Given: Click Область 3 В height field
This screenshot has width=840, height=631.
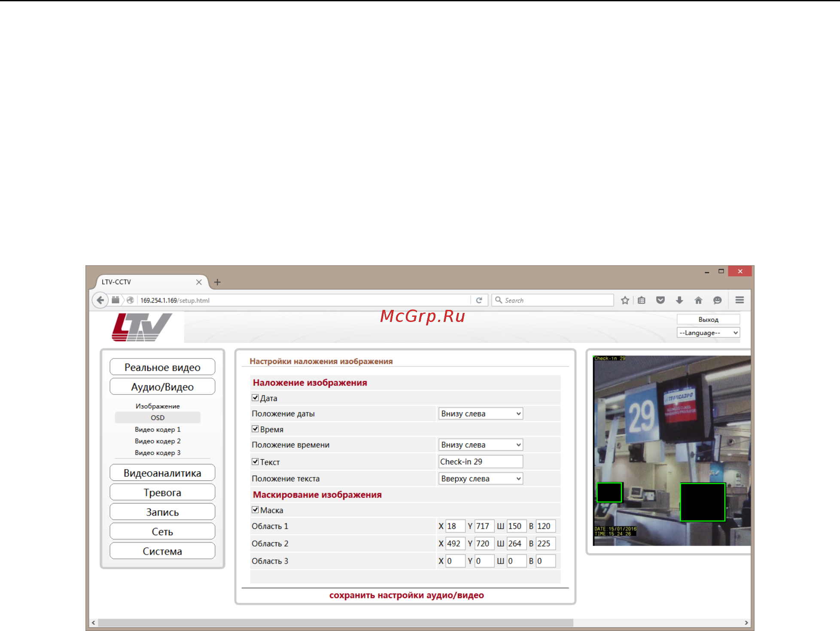Looking at the screenshot, I should coord(546,561).
